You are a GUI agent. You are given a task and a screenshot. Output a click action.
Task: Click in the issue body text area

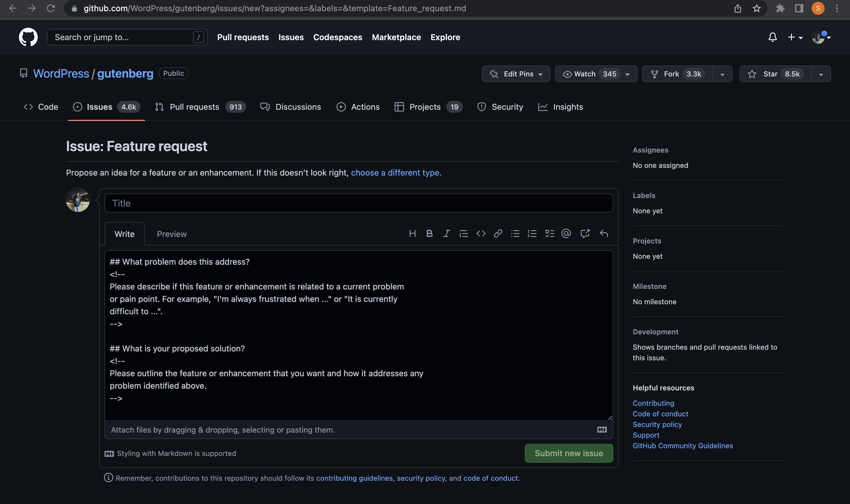tap(359, 336)
